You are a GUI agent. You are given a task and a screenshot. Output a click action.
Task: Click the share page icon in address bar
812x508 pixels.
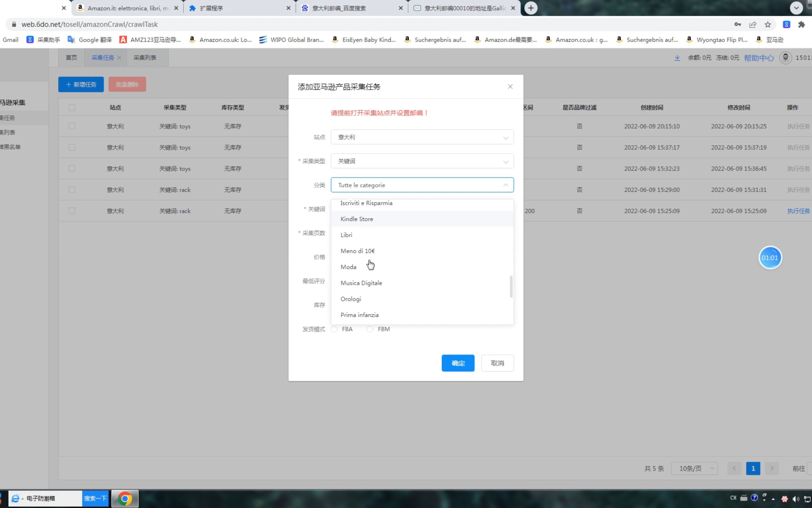pyautogui.click(x=753, y=24)
